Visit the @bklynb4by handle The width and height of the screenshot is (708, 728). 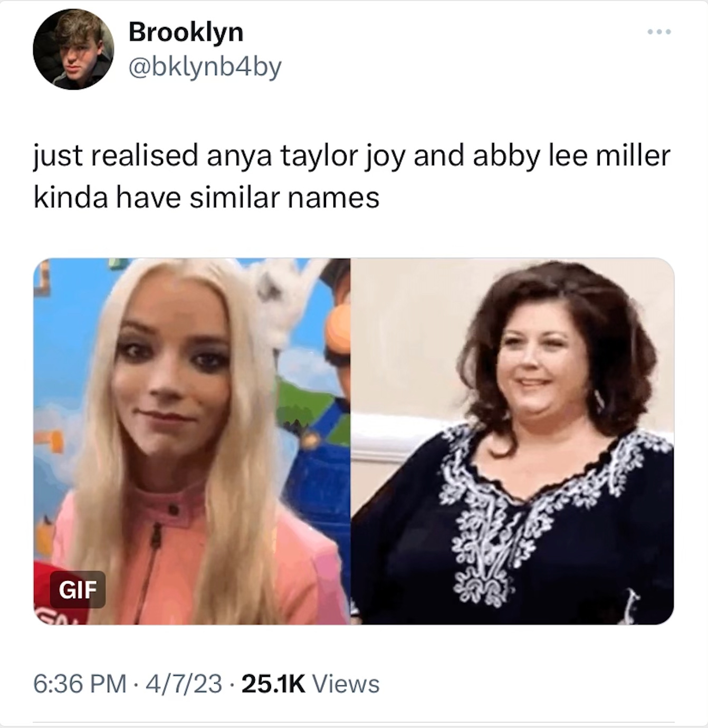205,66
